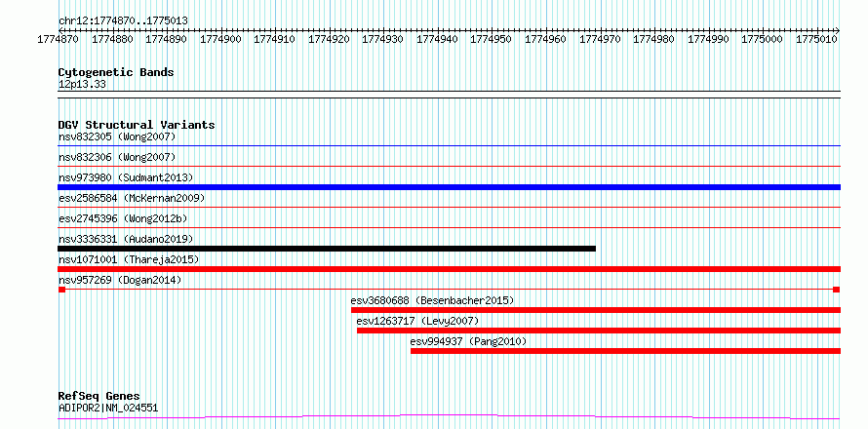Viewport: 868px width, 429px height.
Task: Open gene ADIPOR2|NM_024551 label
Action: coord(108,409)
